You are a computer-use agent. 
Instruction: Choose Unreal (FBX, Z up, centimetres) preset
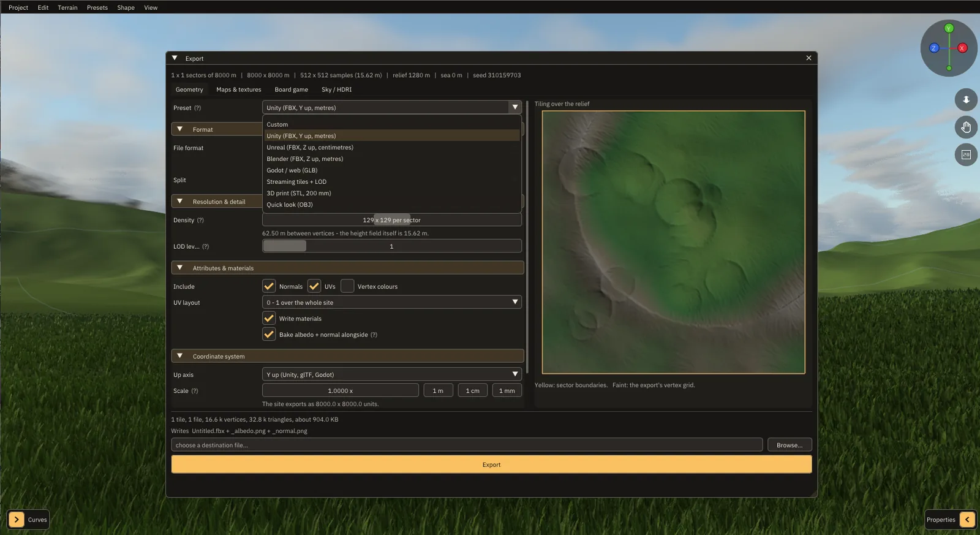[392, 147]
